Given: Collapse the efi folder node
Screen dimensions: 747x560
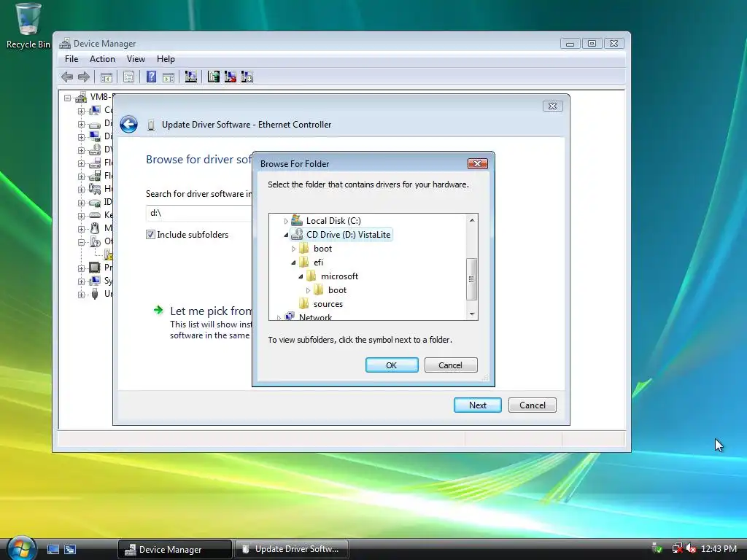Looking at the screenshot, I should [293, 262].
